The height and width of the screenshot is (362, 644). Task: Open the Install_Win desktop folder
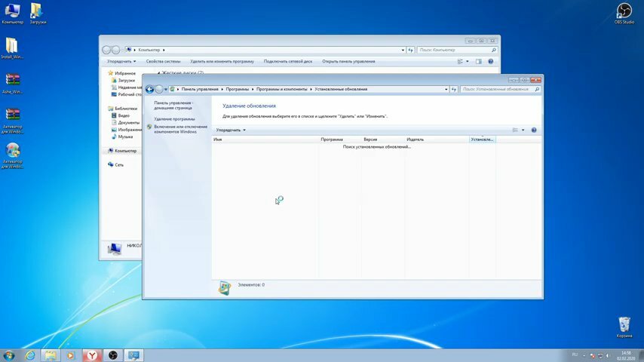coord(12,48)
